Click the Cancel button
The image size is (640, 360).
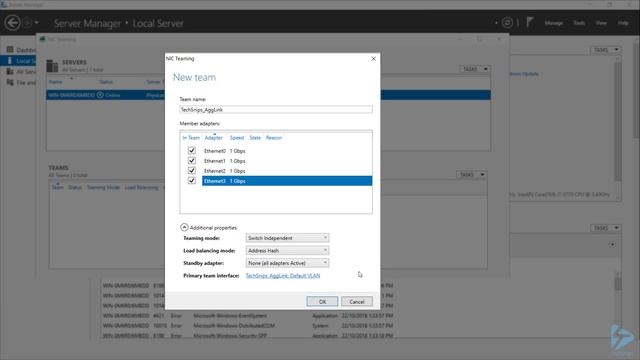click(357, 302)
